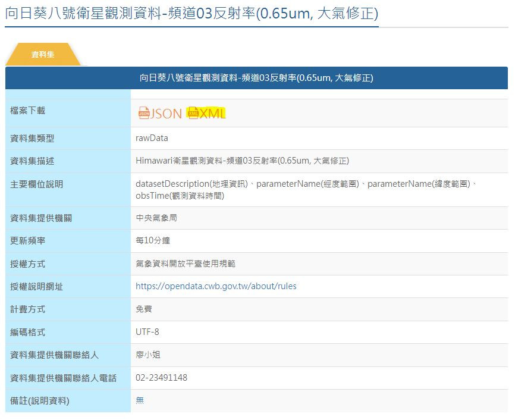Select the Himawari dataset description text

point(243,161)
